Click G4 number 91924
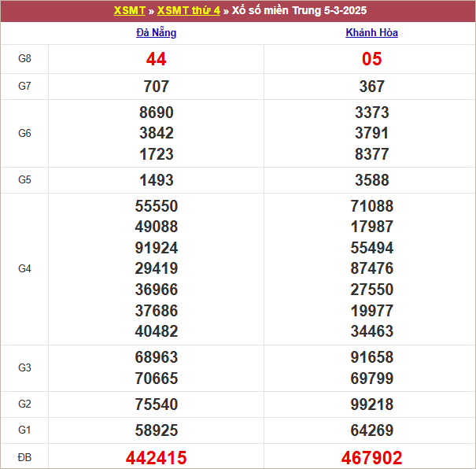The height and width of the screenshot is (469, 476). click(x=157, y=248)
